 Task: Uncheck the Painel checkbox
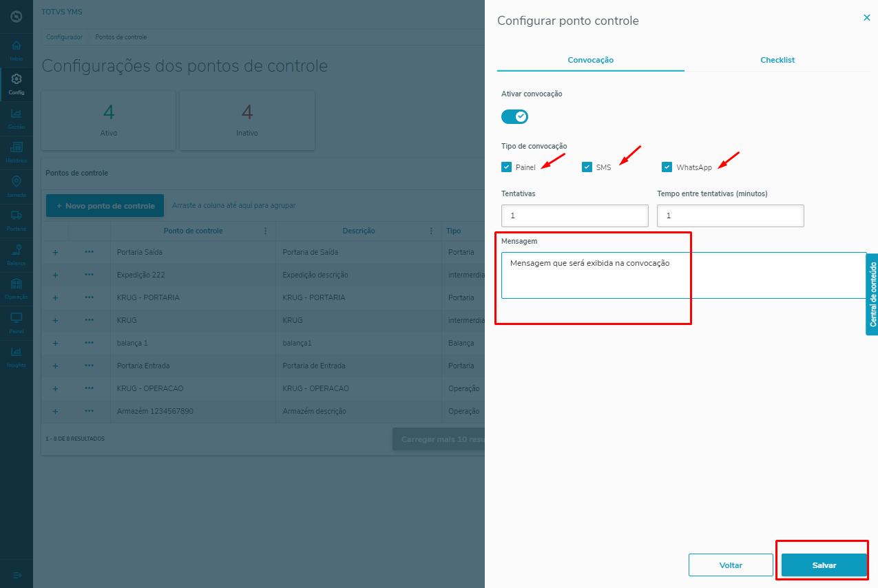click(506, 167)
